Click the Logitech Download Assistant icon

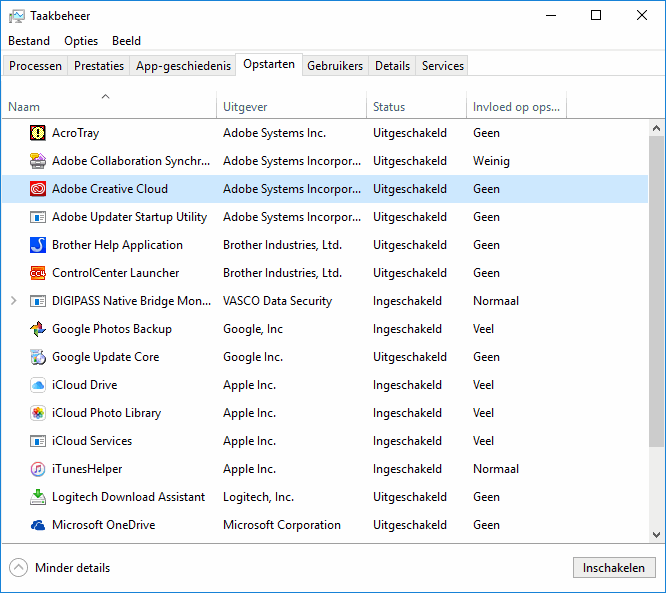pyautogui.click(x=38, y=497)
